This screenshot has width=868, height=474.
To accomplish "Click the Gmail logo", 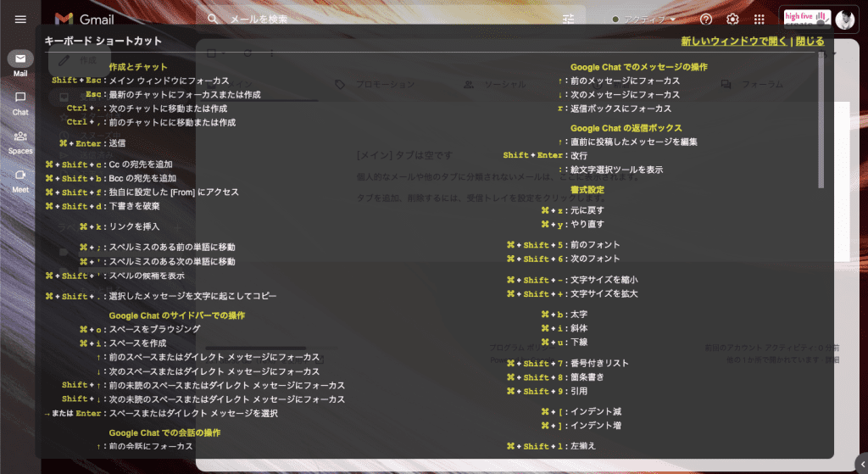I will (84, 20).
